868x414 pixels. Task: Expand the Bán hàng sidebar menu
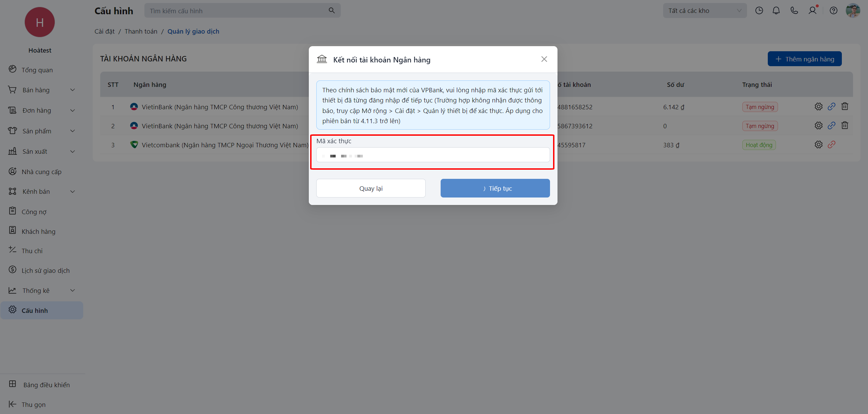coord(72,90)
